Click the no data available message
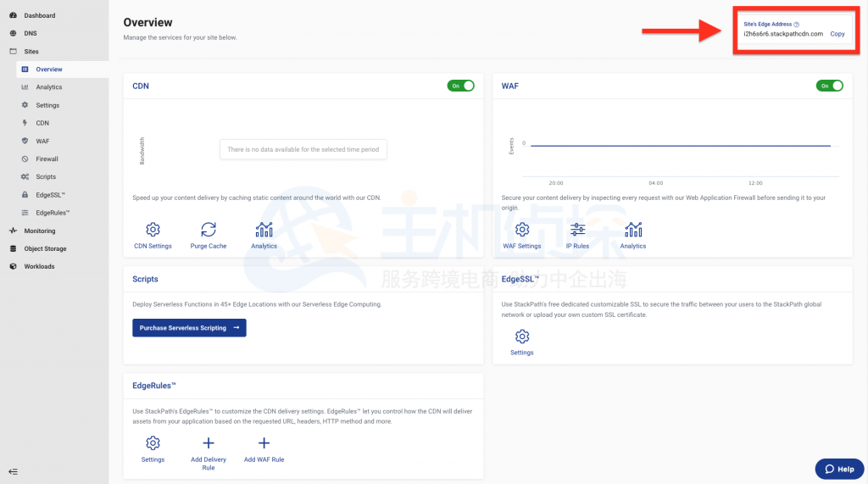The image size is (868, 484). [303, 149]
